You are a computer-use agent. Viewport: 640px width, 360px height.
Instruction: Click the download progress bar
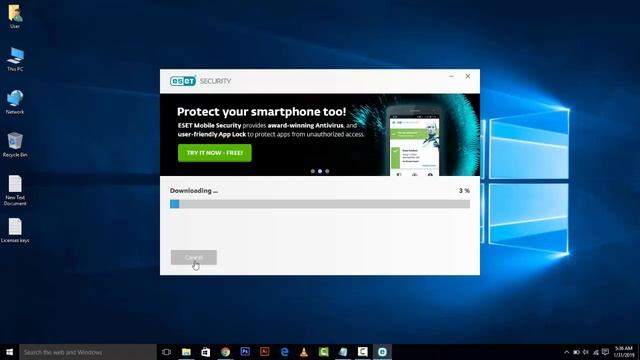320,204
